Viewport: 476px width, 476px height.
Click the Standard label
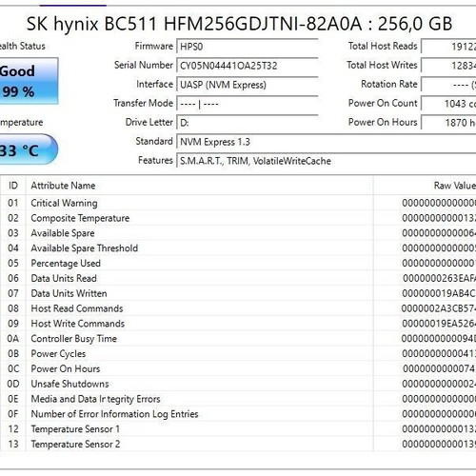154,141
